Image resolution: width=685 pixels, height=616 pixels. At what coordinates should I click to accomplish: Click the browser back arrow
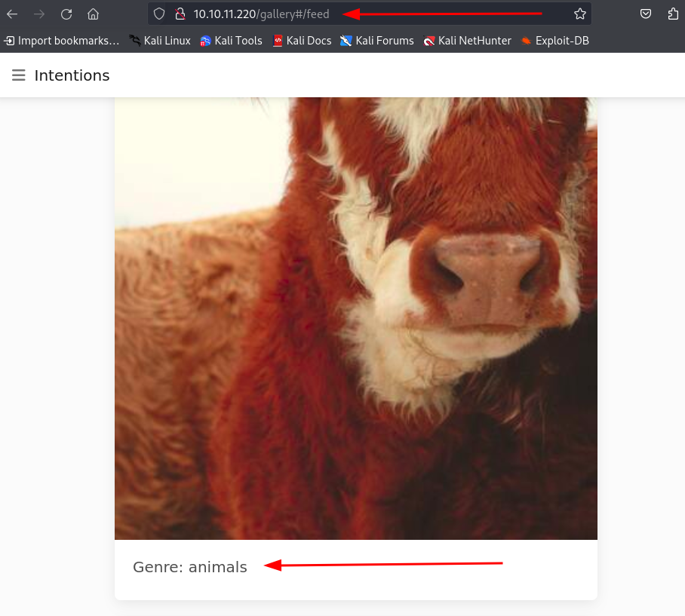point(12,14)
